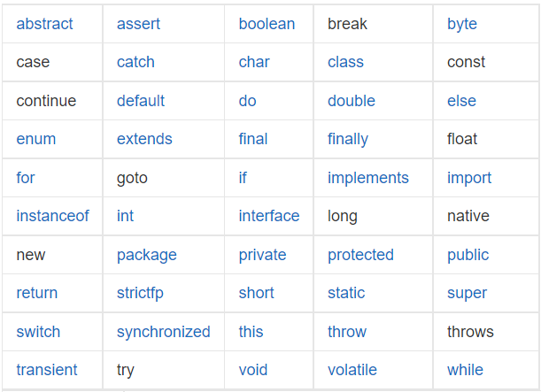Viewport: 541px width, 392px height.
Task: Click the assert keyword link
Action: point(138,24)
